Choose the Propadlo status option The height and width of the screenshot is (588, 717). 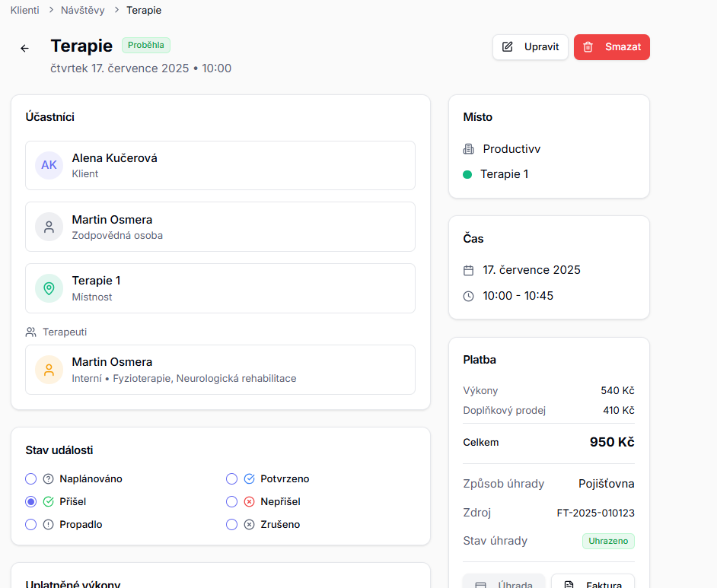pos(31,525)
